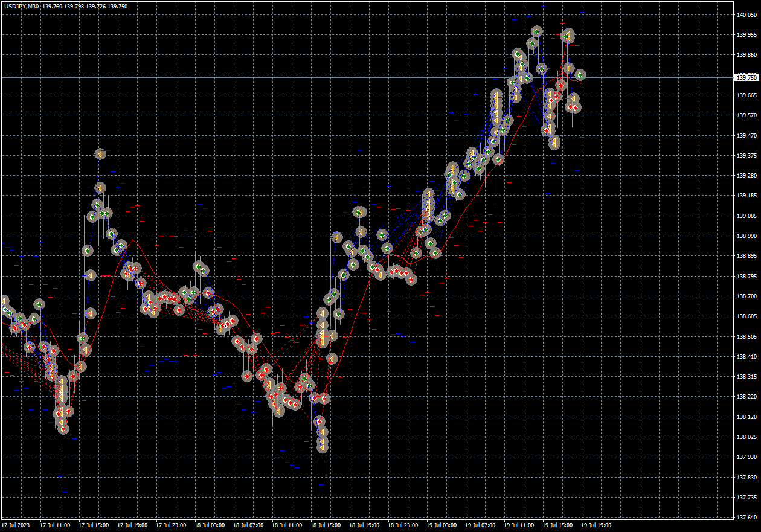Click price scale value 137.640
761x532 pixels.
[x=747, y=518]
